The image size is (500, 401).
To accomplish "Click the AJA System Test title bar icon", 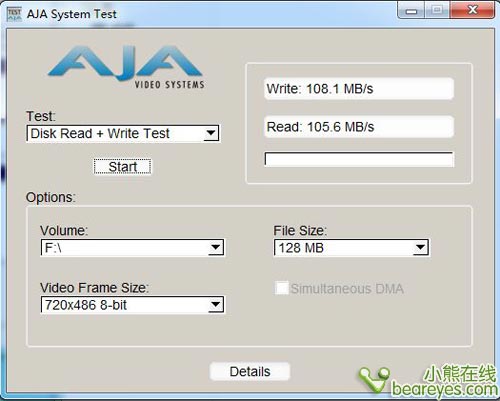I will (14, 15).
